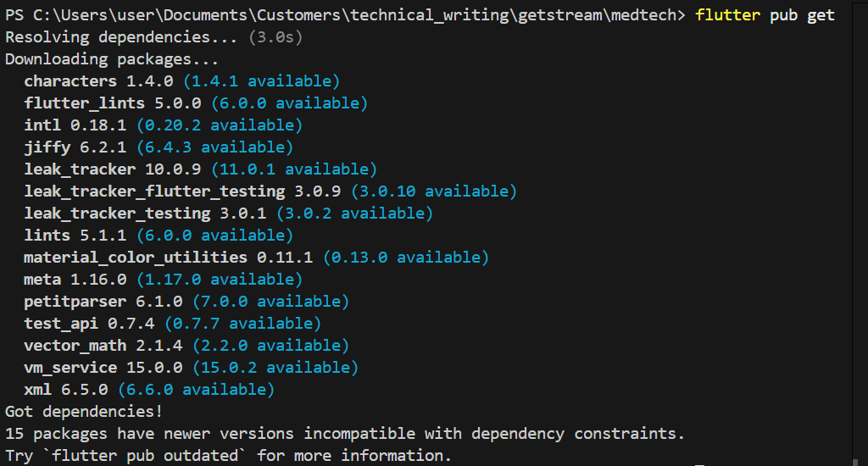Click the '(11.0.1 available)' version text

[294, 169]
